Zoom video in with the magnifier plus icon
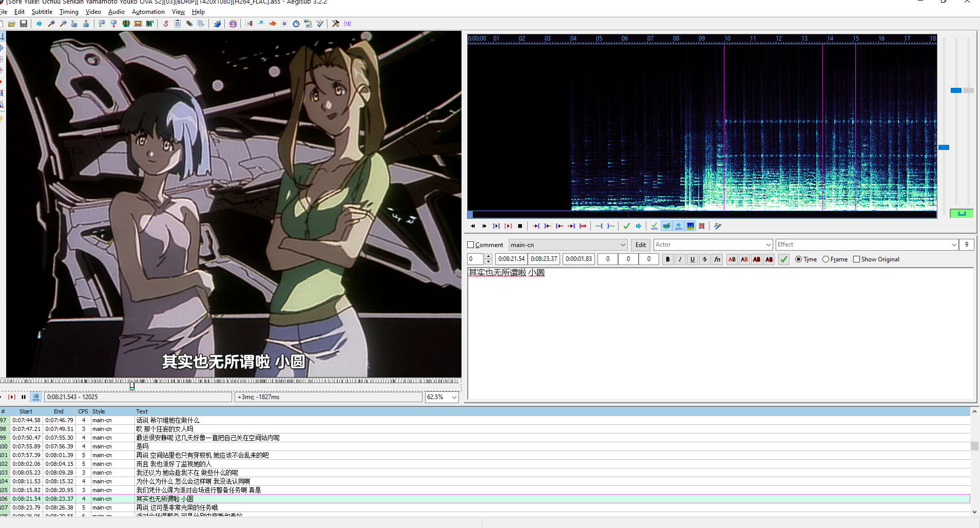 click(x=51, y=24)
